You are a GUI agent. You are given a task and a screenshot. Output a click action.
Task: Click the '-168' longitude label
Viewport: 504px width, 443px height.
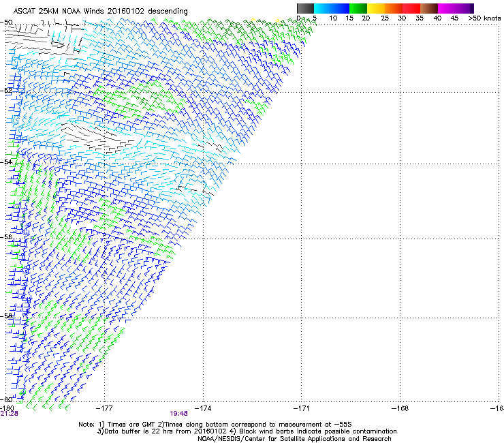[x=400, y=408]
